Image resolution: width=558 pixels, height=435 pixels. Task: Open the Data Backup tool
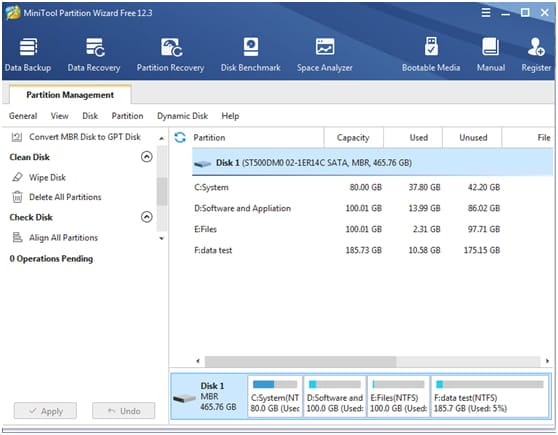[x=28, y=54]
